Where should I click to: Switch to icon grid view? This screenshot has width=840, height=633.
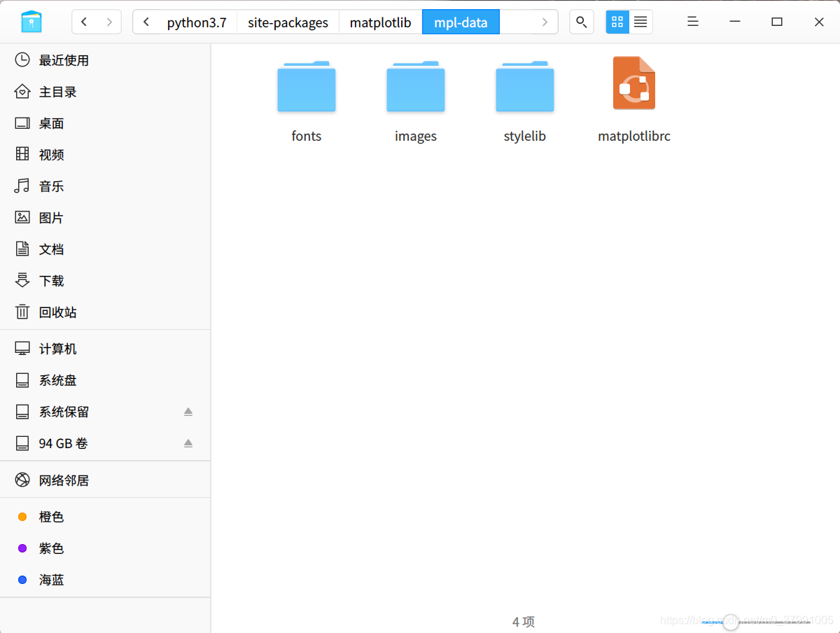617,22
